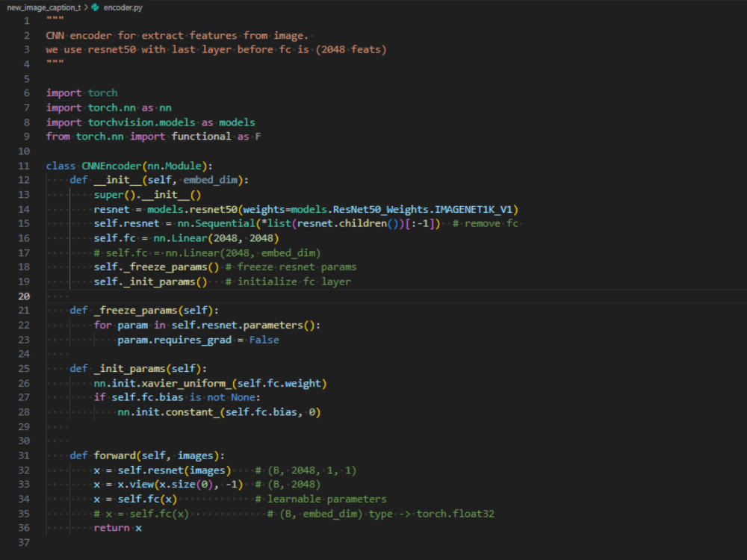Click 'functional' on line 9
The image size is (747, 560).
pyautogui.click(x=201, y=137)
